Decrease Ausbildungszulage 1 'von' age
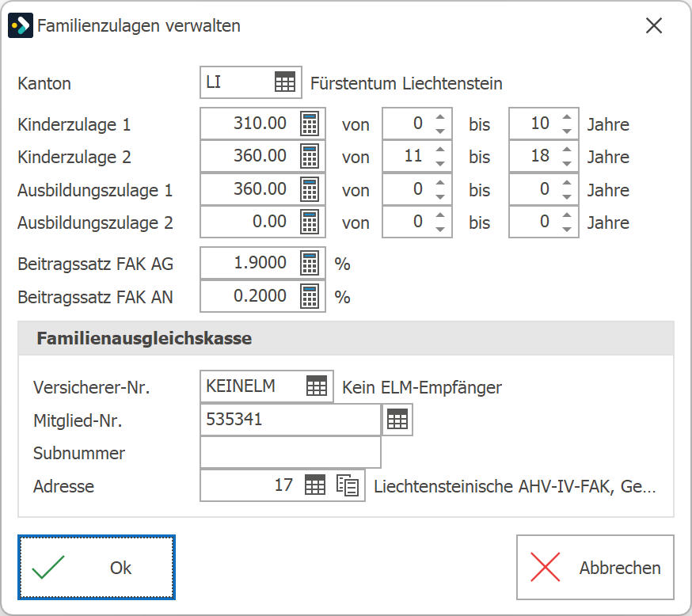Viewport: 692px width, 616px height. pyautogui.click(x=440, y=196)
